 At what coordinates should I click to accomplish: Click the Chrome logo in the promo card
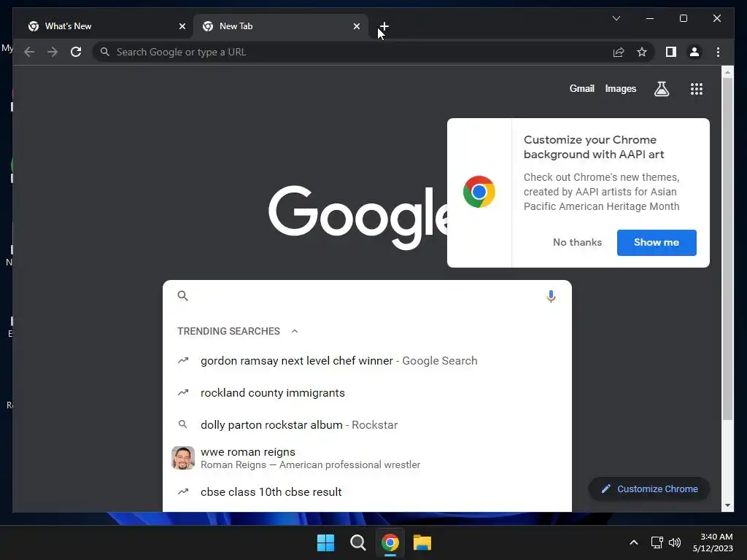(479, 192)
